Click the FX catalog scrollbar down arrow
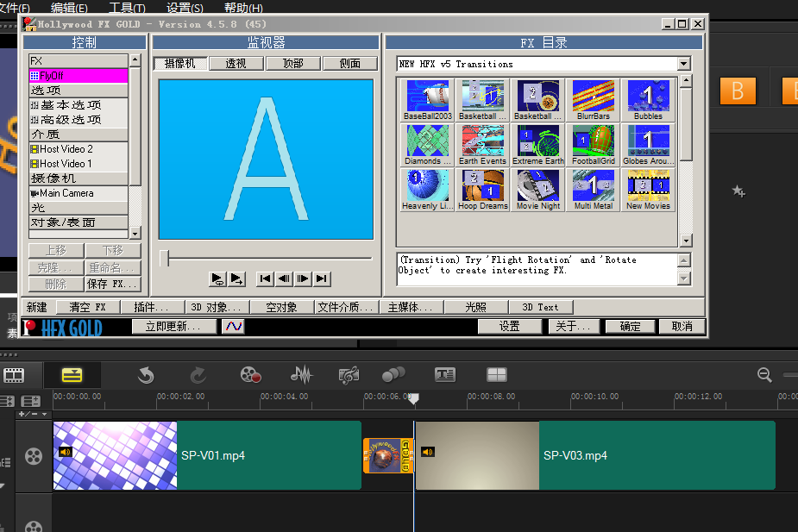 click(686, 241)
